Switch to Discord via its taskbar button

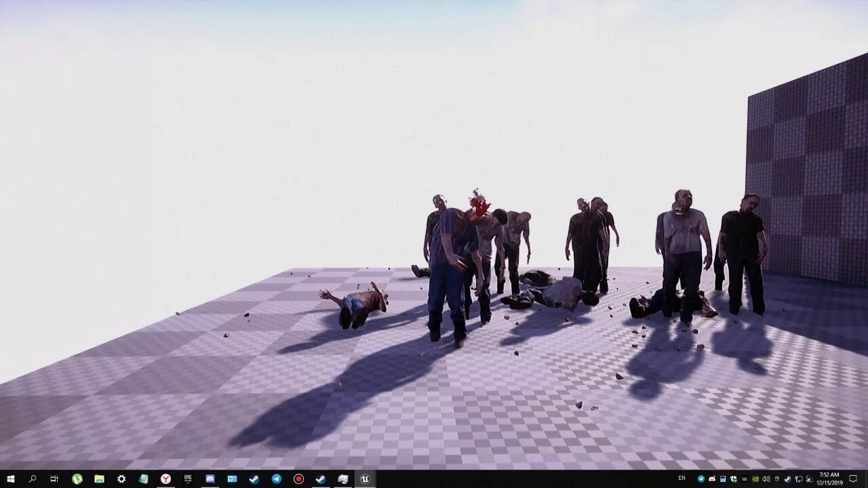tap(210, 479)
